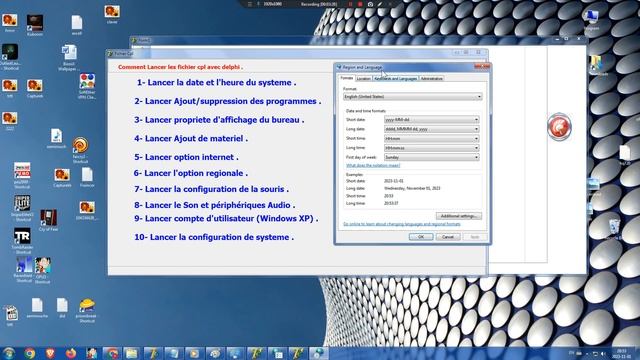The image size is (640, 360).
Task: Open Firefox from the taskbar
Action: click(x=71, y=353)
